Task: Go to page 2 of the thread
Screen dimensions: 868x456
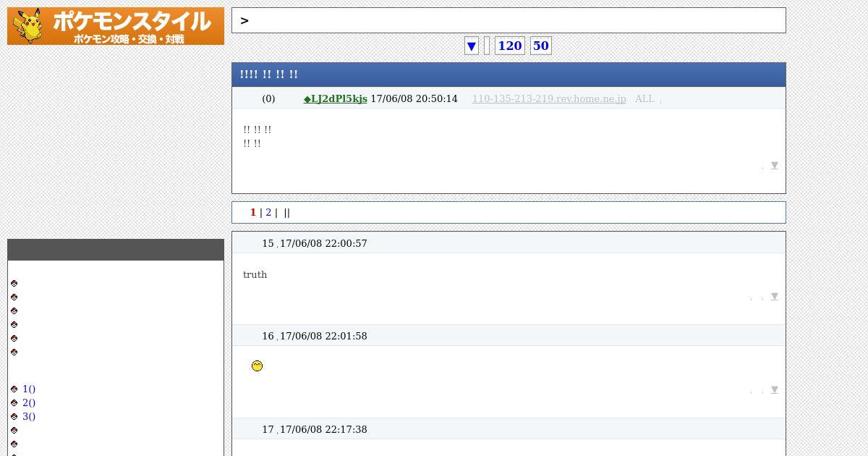Action: pyautogui.click(x=268, y=213)
